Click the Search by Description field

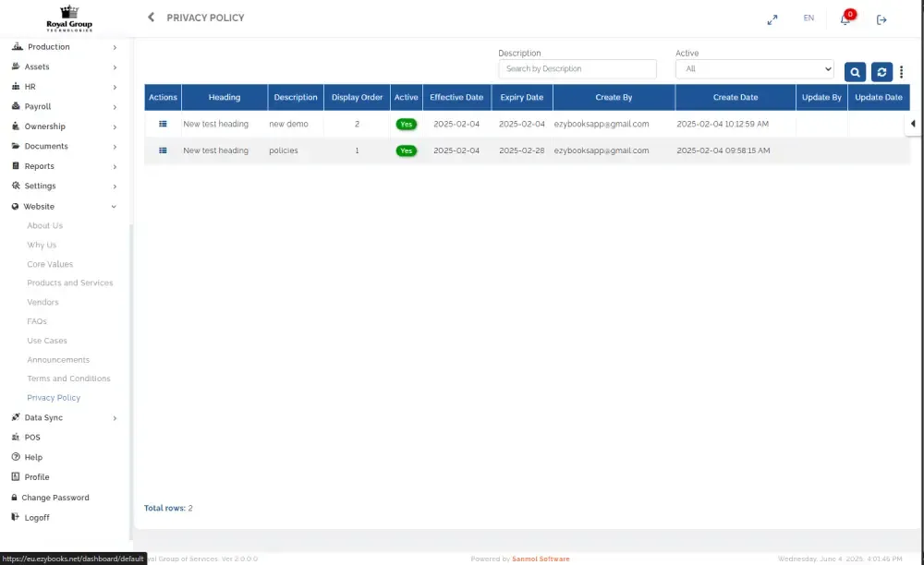click(577, 69)
